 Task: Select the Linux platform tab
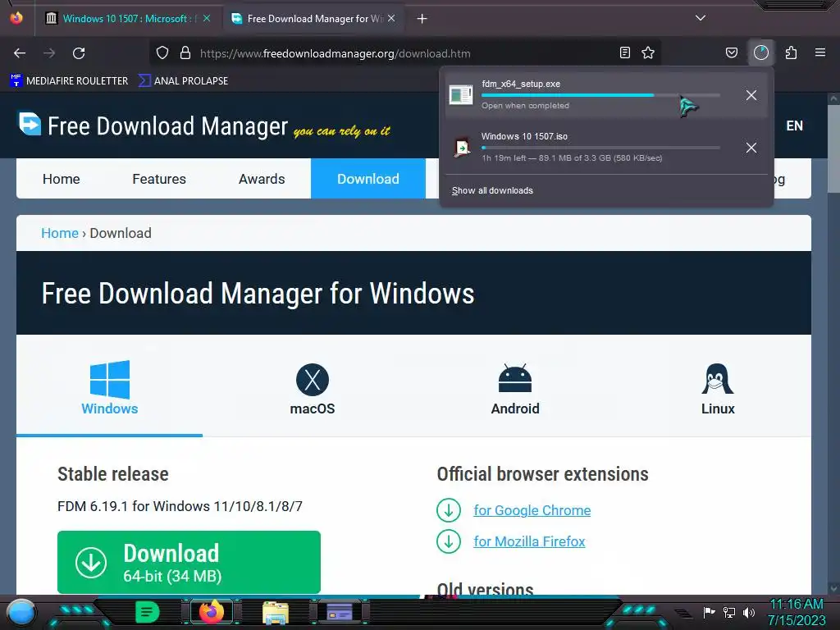pos(718,387)
